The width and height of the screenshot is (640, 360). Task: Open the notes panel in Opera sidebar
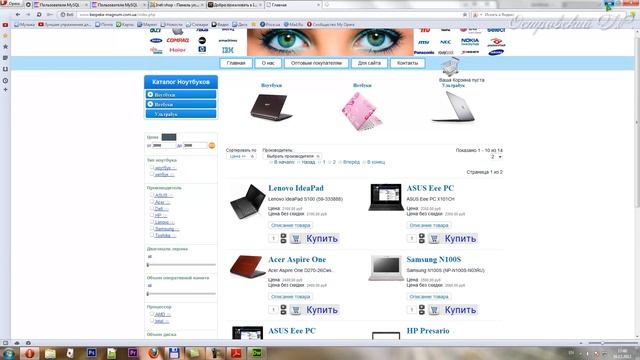point(5,58)
